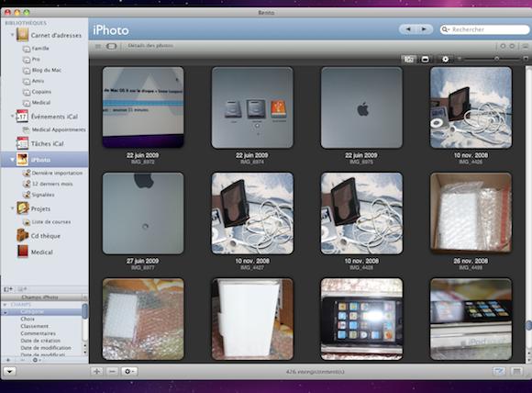Collapse the Événements iCal disclosure triangle
Viewport: 532px width, 393px height.
[x=12, y=117]
